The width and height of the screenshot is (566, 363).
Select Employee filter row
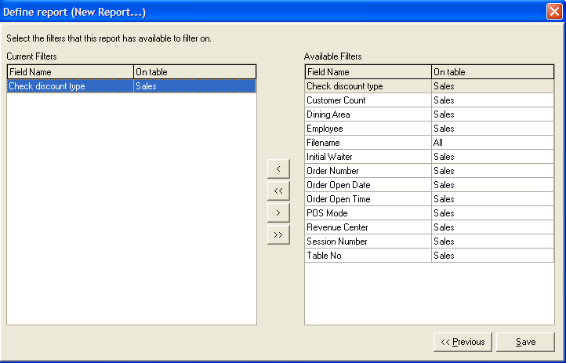pyautogui.click(x=429, y=128)
